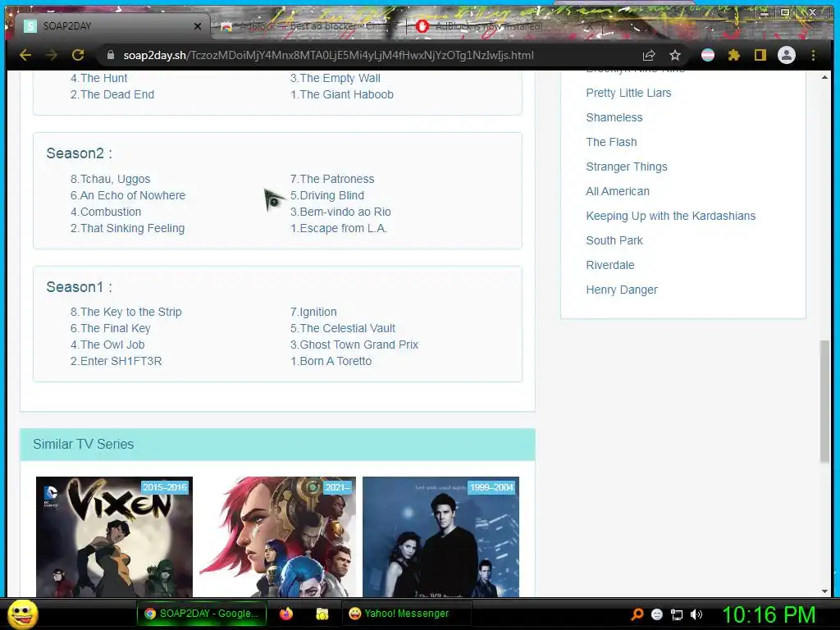
Task: Open episode 3 Ghost Town Grand Prix
Action: click(354, 345)
